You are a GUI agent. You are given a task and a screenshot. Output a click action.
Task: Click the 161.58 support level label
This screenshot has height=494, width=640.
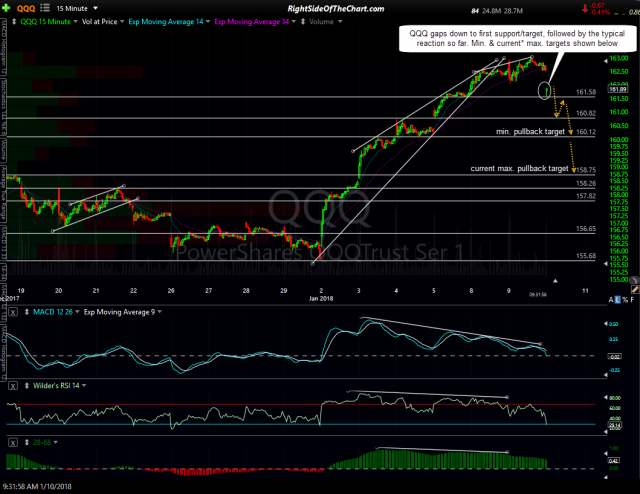pyautogui.click(x=586, y=92)
